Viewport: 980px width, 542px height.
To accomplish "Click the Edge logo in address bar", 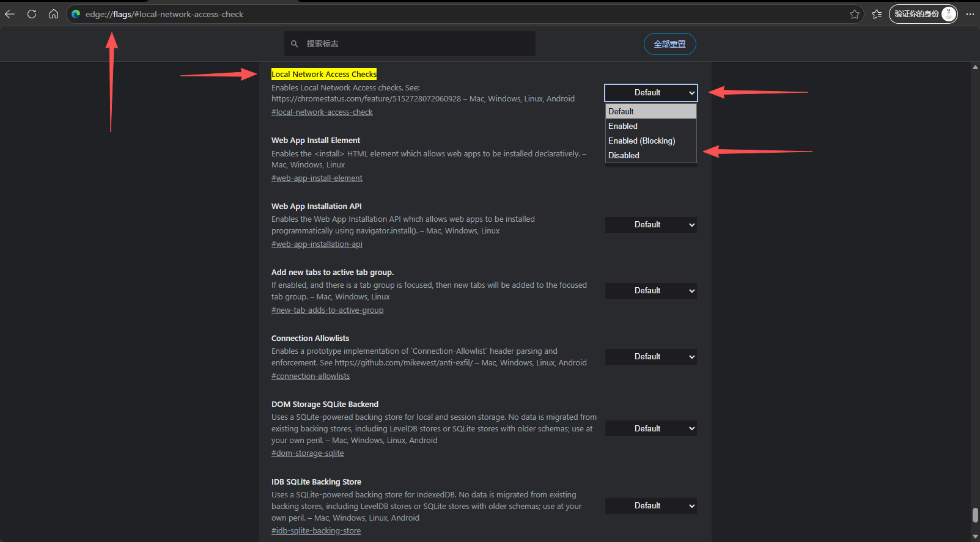I will (76, 14).
